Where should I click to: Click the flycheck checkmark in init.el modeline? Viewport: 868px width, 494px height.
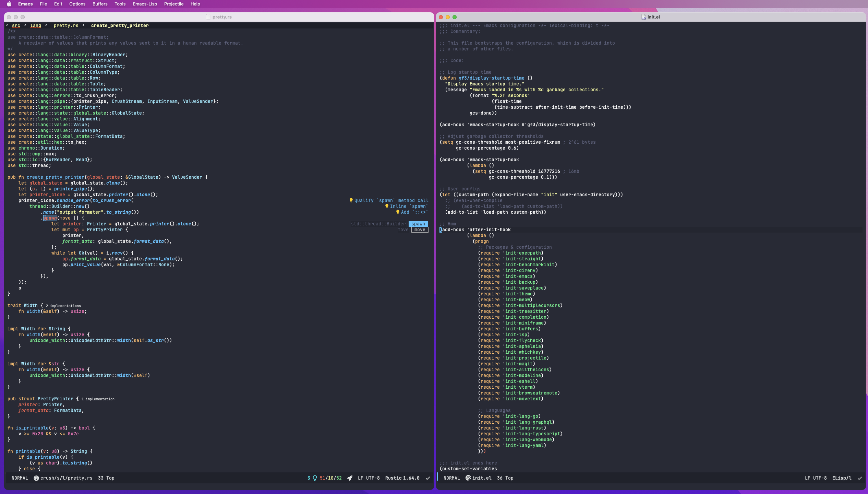tap(859, 478)
